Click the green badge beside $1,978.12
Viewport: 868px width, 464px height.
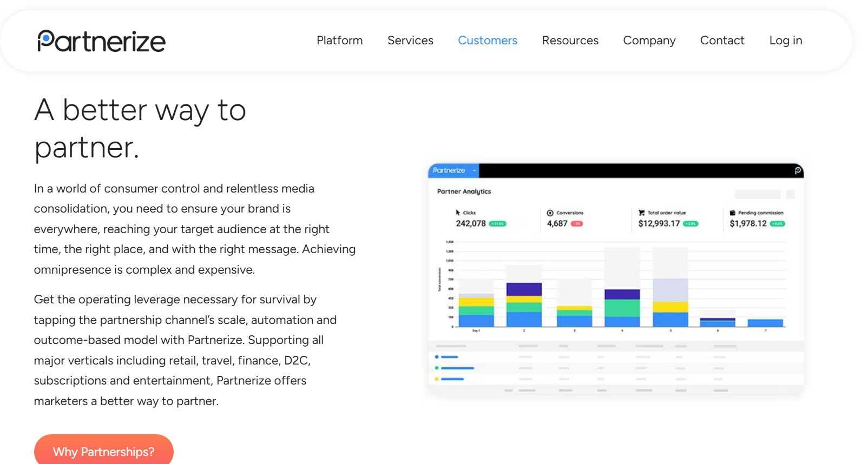point(778,223)
